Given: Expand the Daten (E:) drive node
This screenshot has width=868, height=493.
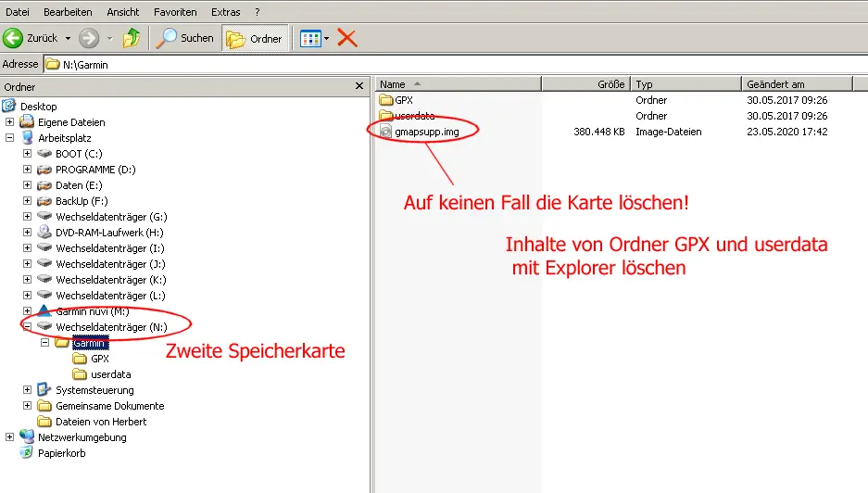Looking at the screenshot, I should (x=27, y=185).
